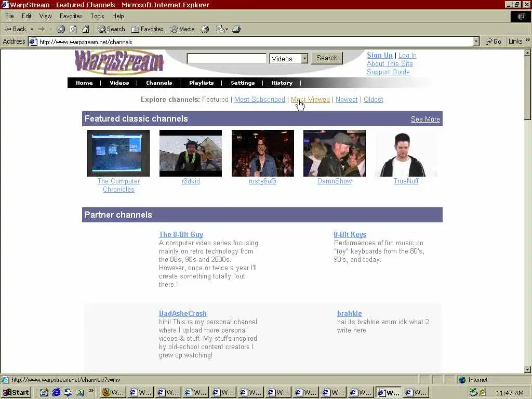The image size is (532, 399).
Task: Open the History toolbar icon
Action: point(205,29)
